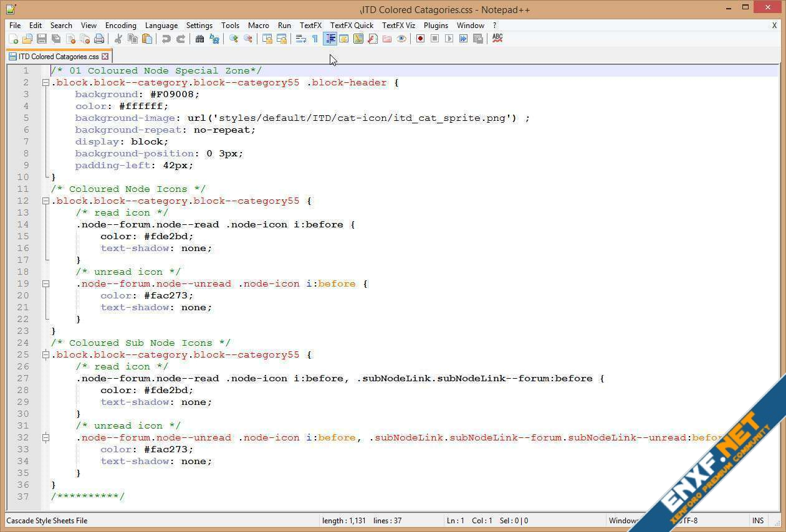Screen dimensions: 786x532
Task: Click the Cut scissors icon
Action: click(118, 39)
